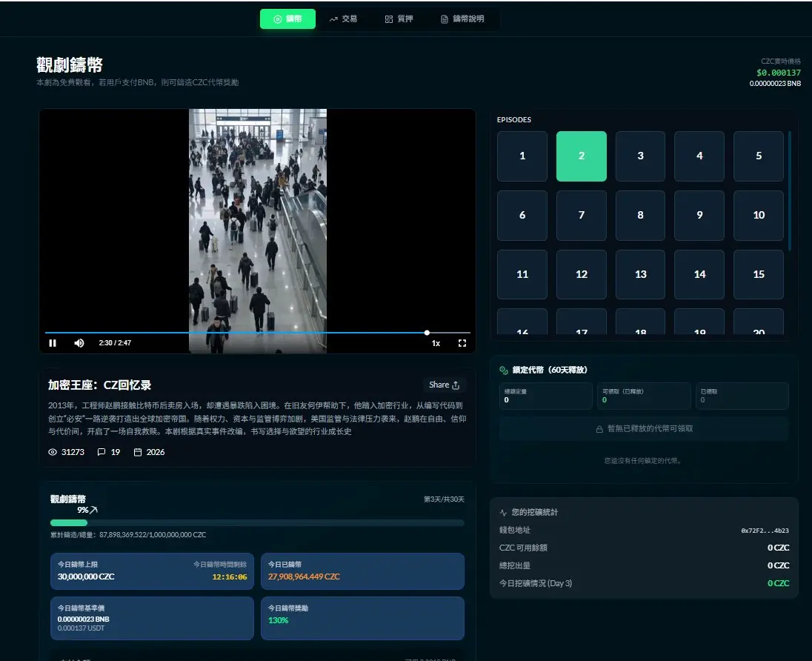The height and width of the screenshot is (661, 812).
Task: Open the 鑄幣 tab
Action: 287,19
